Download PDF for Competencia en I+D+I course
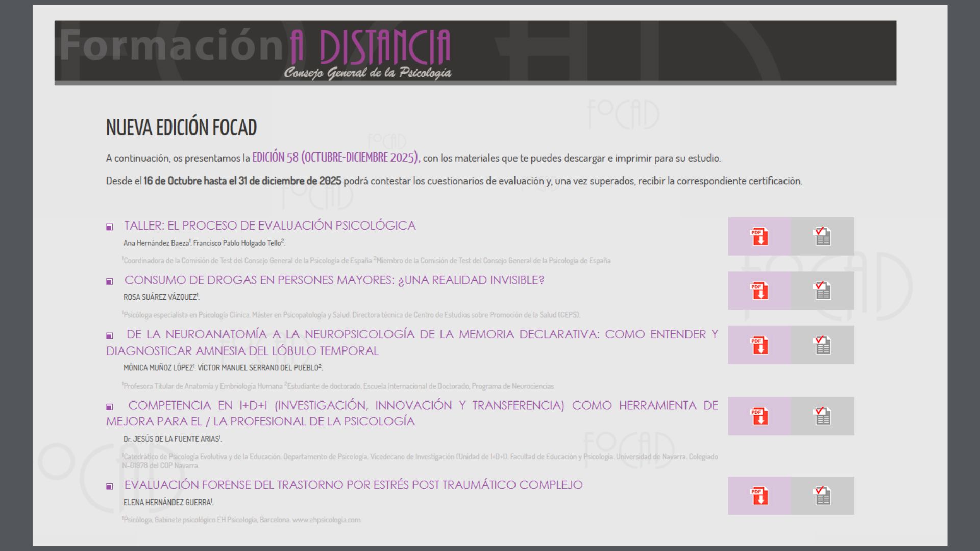Image resolution: width=980 pixels, height=551 pixels. pyautogui.click(x=759, y=416)
